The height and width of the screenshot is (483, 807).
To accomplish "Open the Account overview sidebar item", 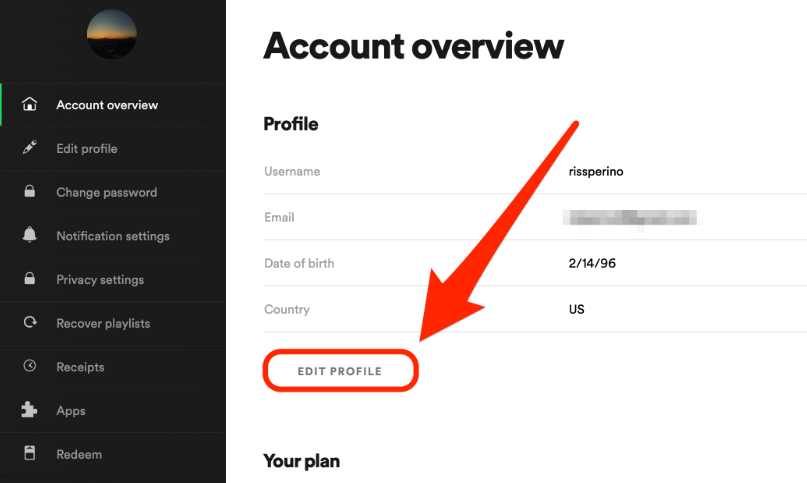I will click(x=113, y=105).
